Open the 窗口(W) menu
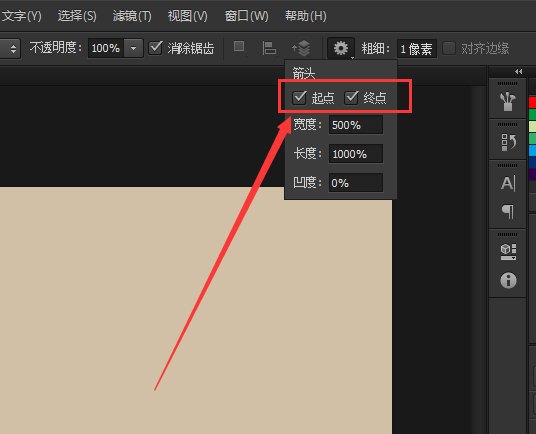The image size is (536, 434). coord(246,16)
